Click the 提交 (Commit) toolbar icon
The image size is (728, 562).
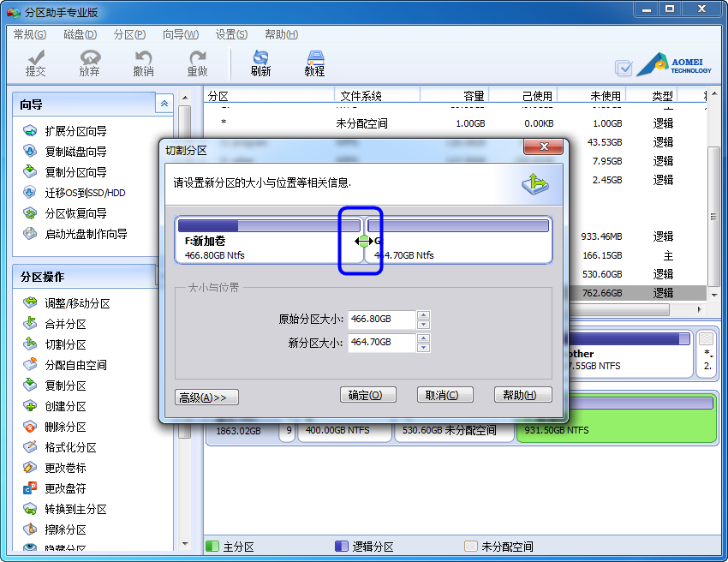(x=35, y=63)
